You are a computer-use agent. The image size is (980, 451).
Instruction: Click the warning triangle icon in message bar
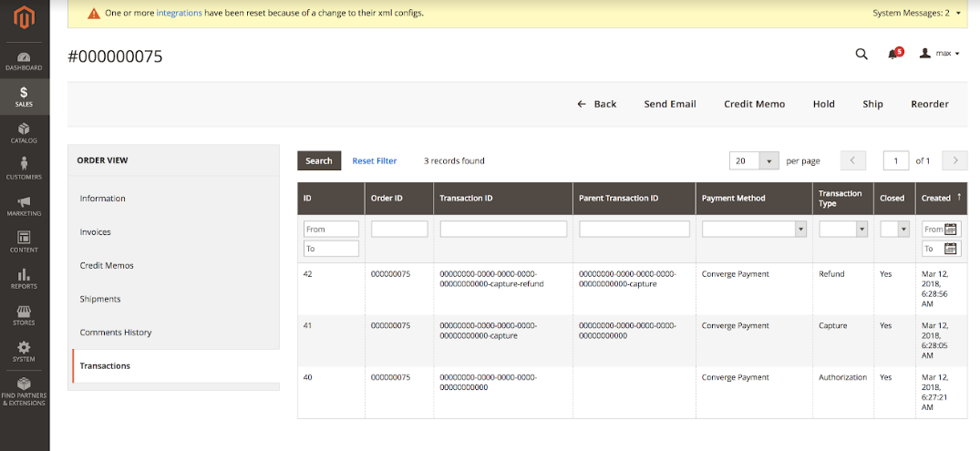(94, 13)
